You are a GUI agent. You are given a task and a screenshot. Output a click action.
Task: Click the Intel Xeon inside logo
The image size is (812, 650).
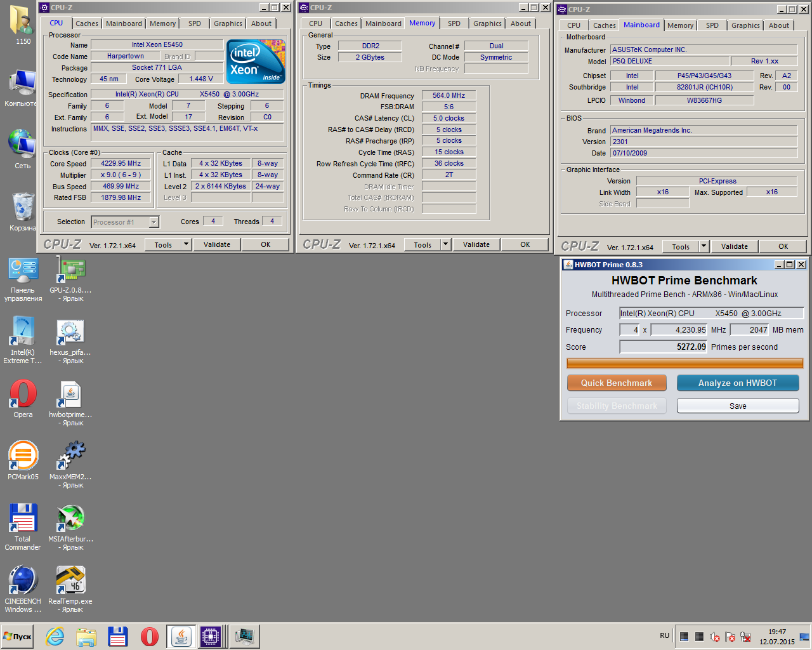click(256, 62)
